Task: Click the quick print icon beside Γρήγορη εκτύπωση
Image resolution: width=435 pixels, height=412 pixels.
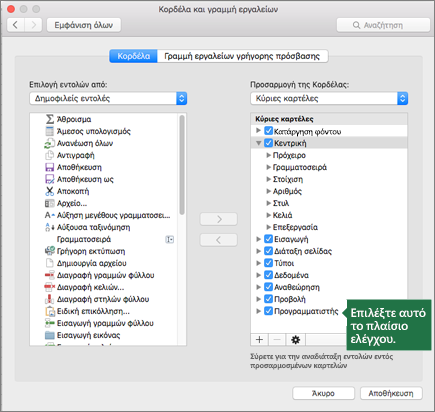Action: [50, 251]
